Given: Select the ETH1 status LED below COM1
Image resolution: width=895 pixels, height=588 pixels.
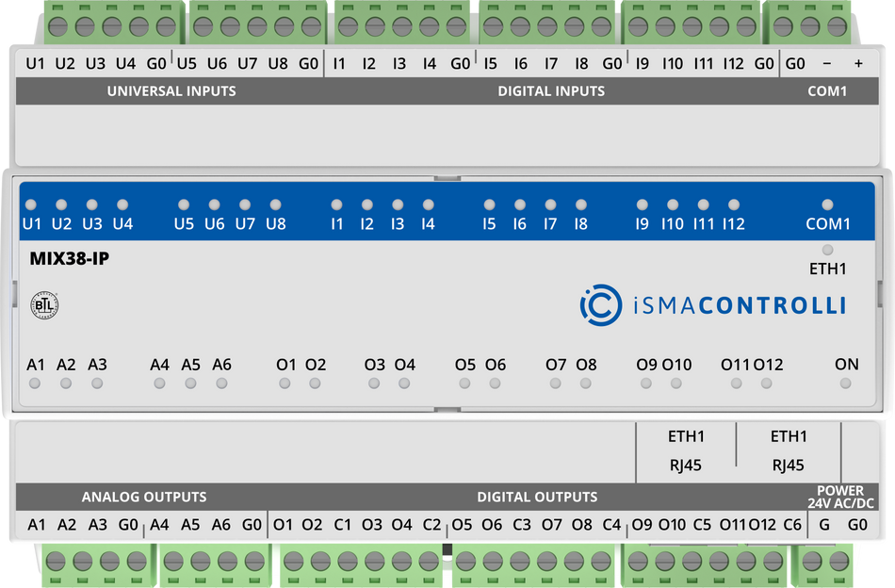Looking at the screenshot, I should pyautogui.click(x=828, y=250).
